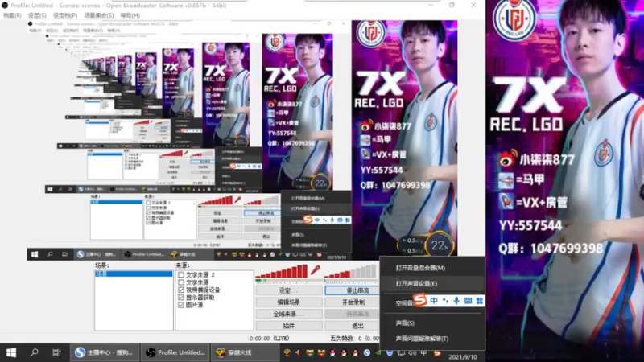Toggle the 文字来源 2 source checkbox
This screenshot has width=644, height=362.
click(181, 274)
